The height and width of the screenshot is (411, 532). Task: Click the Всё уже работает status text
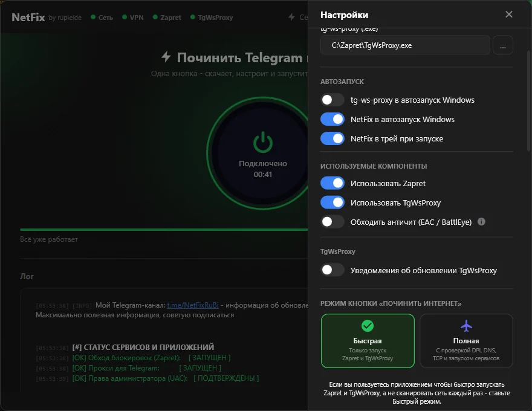tap(49, 239)
